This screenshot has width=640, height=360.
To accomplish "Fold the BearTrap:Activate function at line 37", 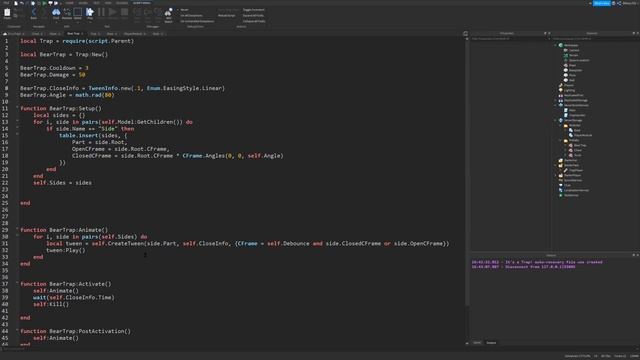I will (x=17, y=283).
